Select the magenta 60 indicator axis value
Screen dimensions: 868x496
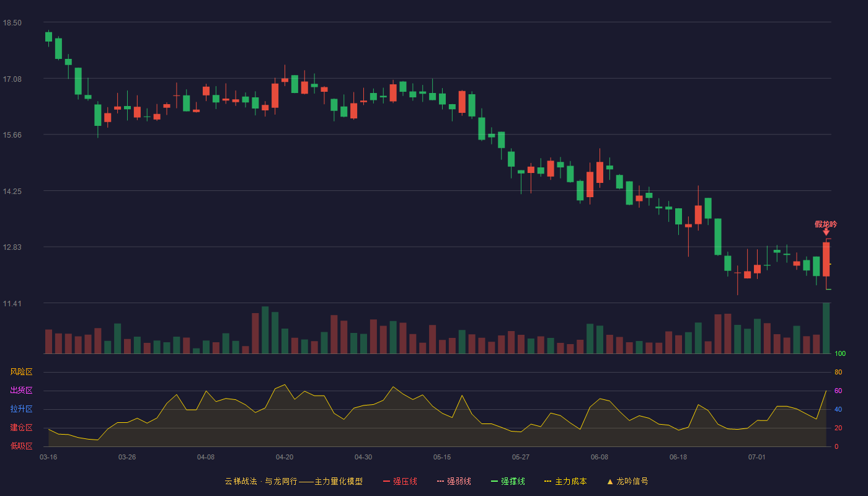point(838,391)
